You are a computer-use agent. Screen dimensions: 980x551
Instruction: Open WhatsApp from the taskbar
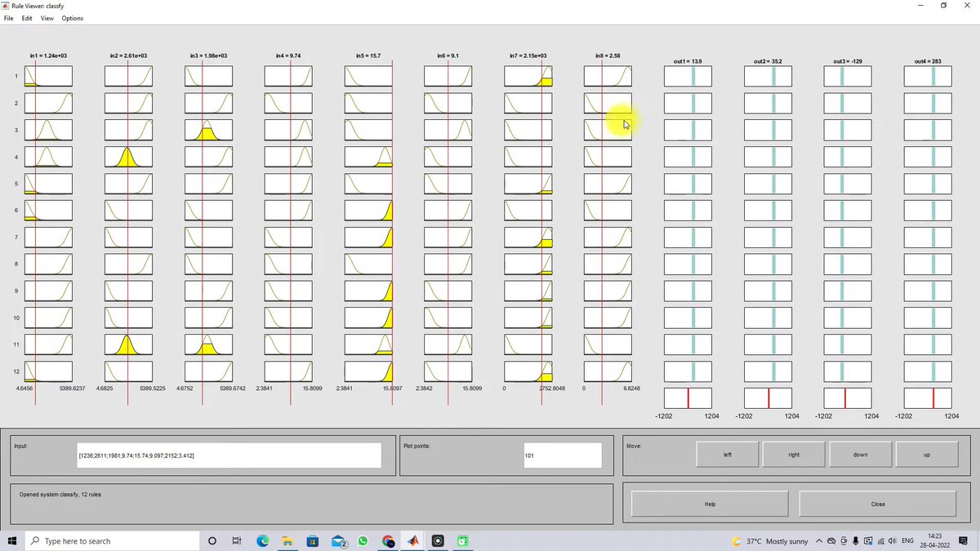coord(363,541)
